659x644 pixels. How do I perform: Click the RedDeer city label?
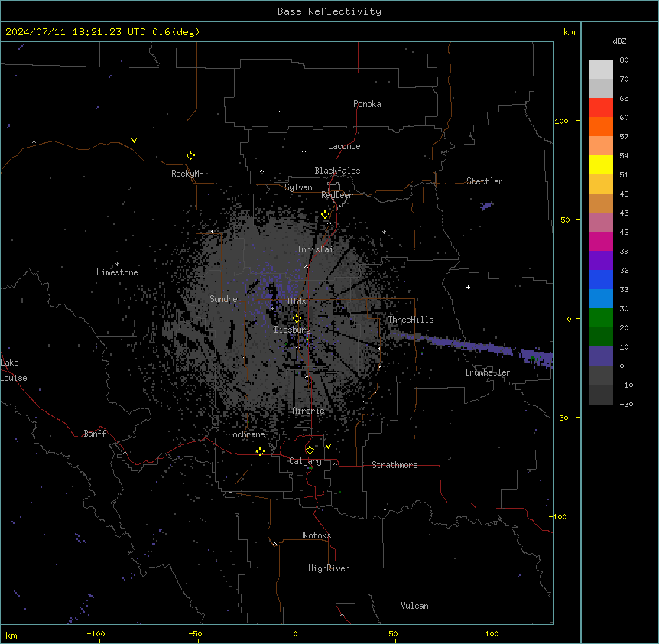tap(336, 195)
